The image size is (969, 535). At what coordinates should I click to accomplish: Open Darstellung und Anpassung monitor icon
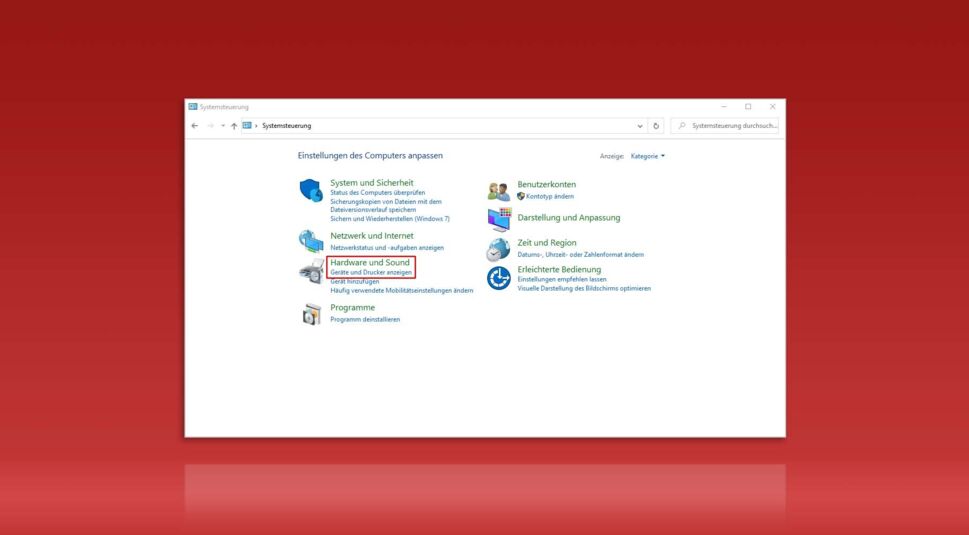click(x=499, y=219)
